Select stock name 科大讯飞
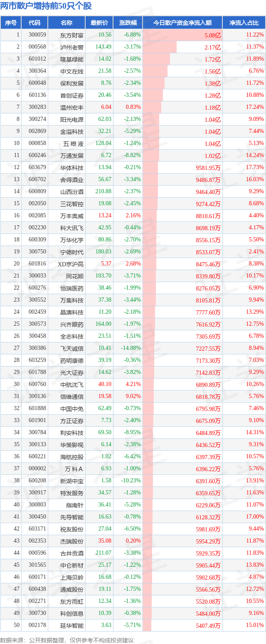 [72, 228]
